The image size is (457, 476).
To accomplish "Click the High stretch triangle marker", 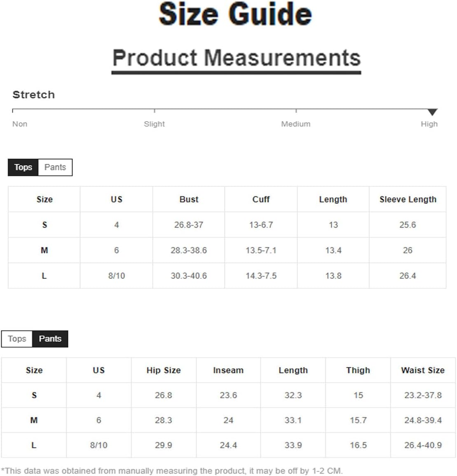I will coord(432,112).
